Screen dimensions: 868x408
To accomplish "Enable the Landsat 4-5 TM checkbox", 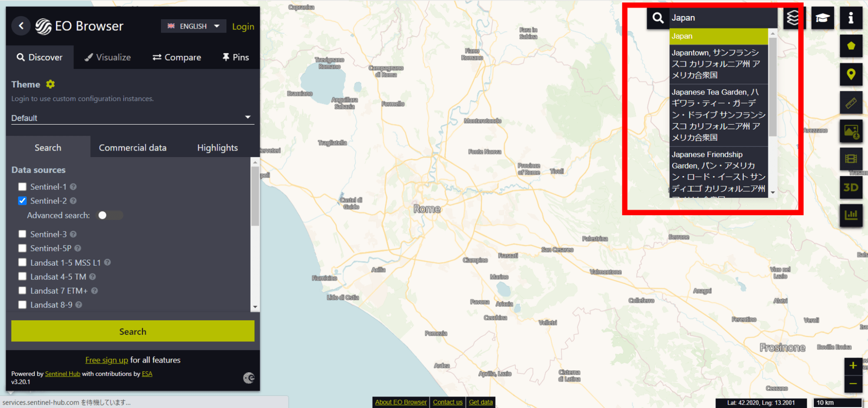I will (x=22, y=276).
